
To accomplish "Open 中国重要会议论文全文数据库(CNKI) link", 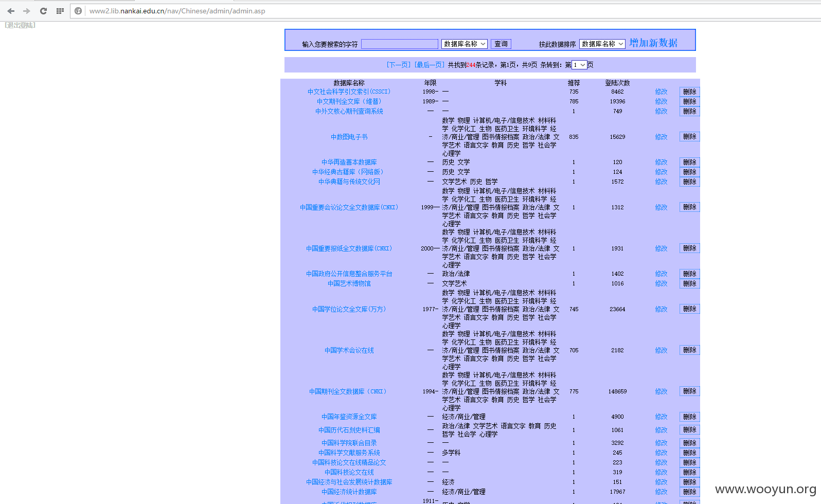I will tap(349, 207).
